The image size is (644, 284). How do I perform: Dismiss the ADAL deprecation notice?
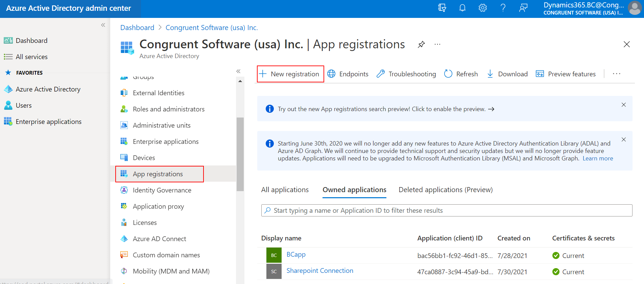coord(624,139)
